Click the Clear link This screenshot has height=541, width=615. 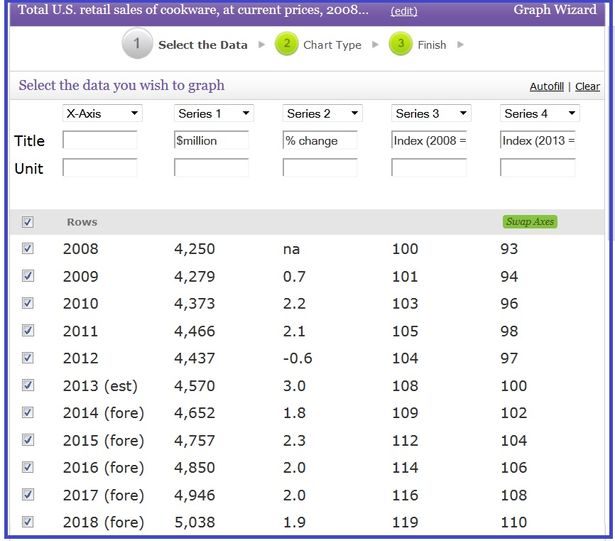pos(587,87)
